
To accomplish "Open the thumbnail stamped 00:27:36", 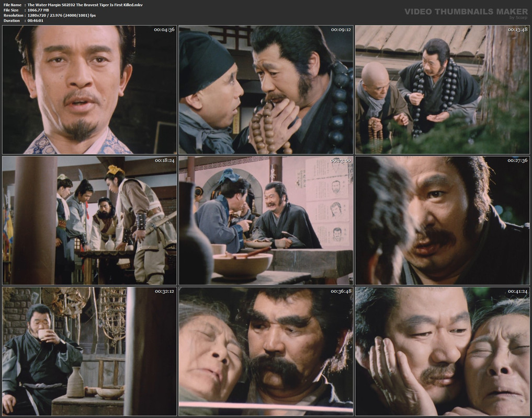I will pos(443,220).
